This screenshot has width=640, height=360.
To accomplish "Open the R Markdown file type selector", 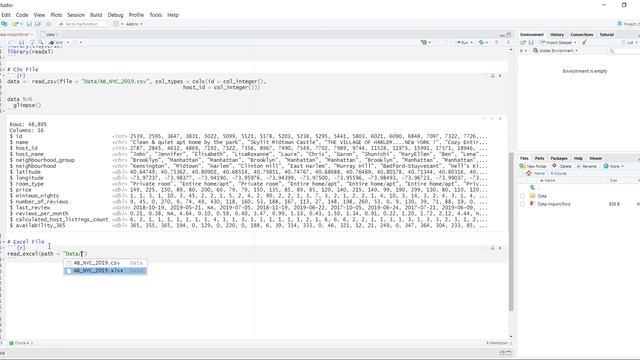I will (499, 343).
